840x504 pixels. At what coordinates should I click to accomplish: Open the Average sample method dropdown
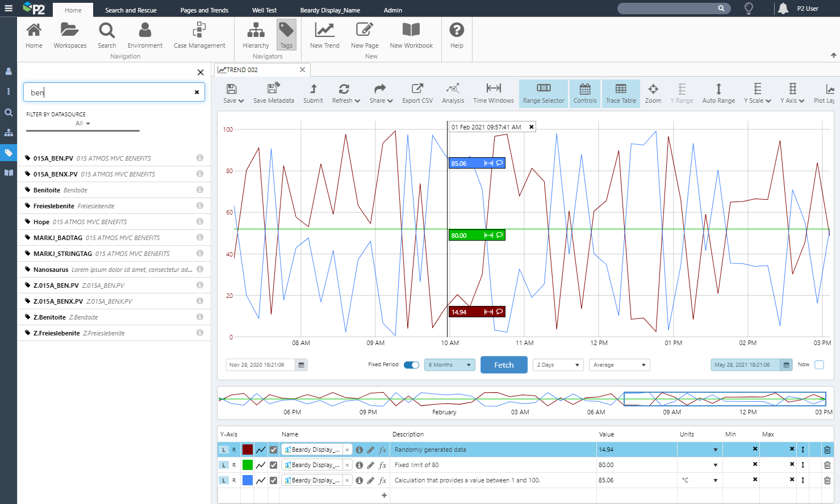(x=619, y=365)
